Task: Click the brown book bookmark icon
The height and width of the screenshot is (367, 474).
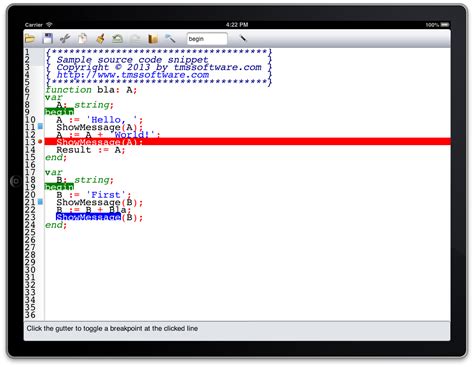Action: (153, 39)
